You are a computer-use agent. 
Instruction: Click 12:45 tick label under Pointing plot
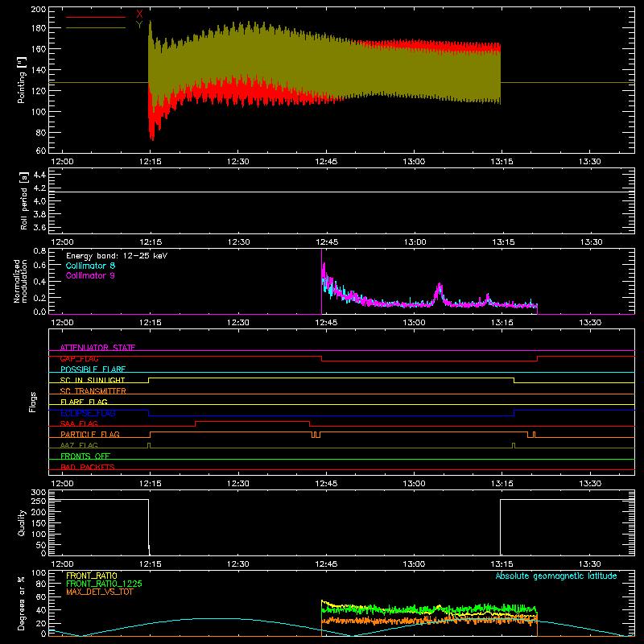click(x=326, y=162)
